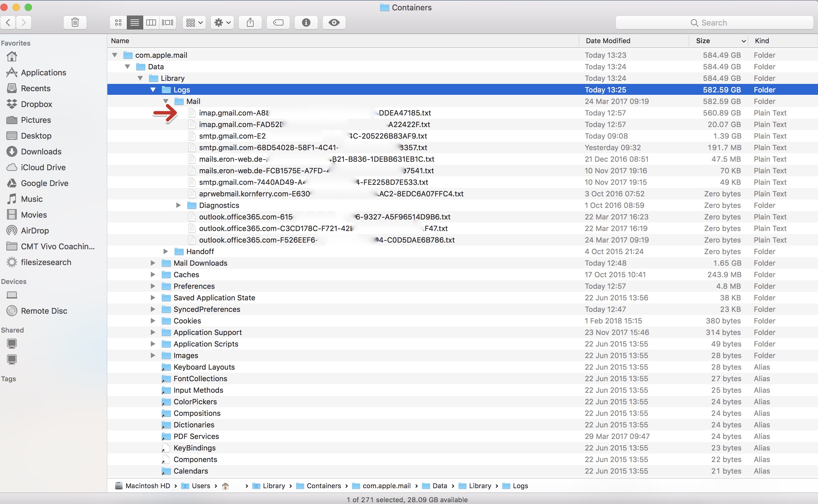Open iCloud Drive in the sidebar
Image resolution: width=818 pixels, height=504 pixels.
[43, 167]
